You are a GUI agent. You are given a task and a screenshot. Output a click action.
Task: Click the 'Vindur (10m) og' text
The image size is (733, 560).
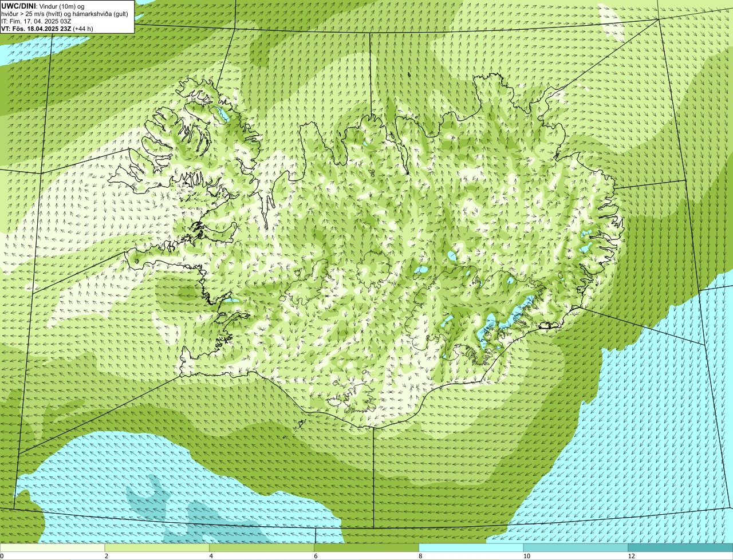click(x=61, y=6)
